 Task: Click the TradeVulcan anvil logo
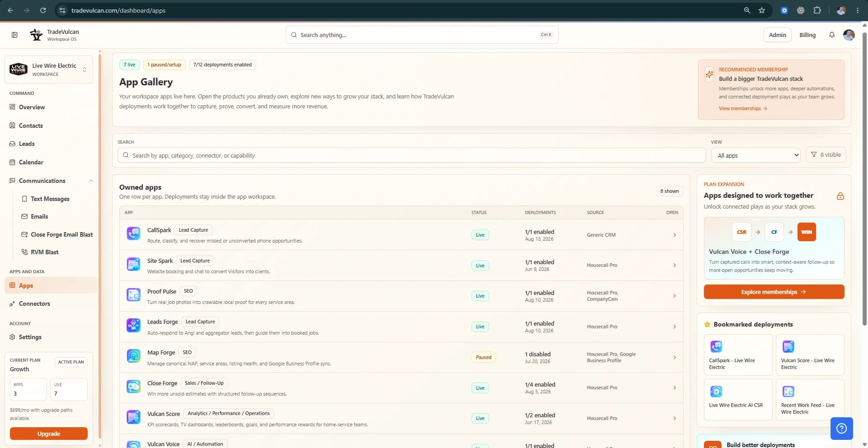(36, 35)
